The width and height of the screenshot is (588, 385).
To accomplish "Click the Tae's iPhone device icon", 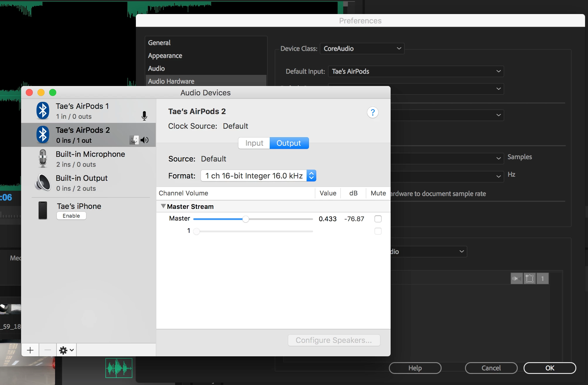I will pyautogui.click(x=43, y=210).
